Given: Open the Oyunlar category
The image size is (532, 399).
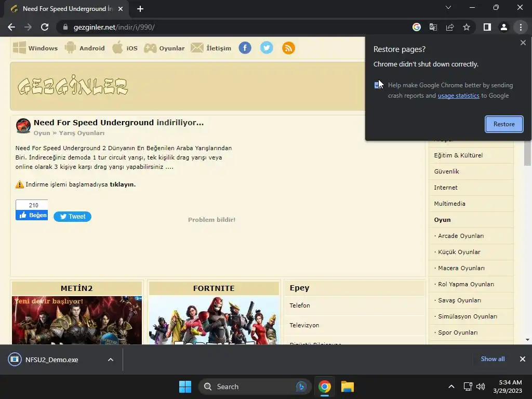Looking at the screenshot, I should [164, 48].
